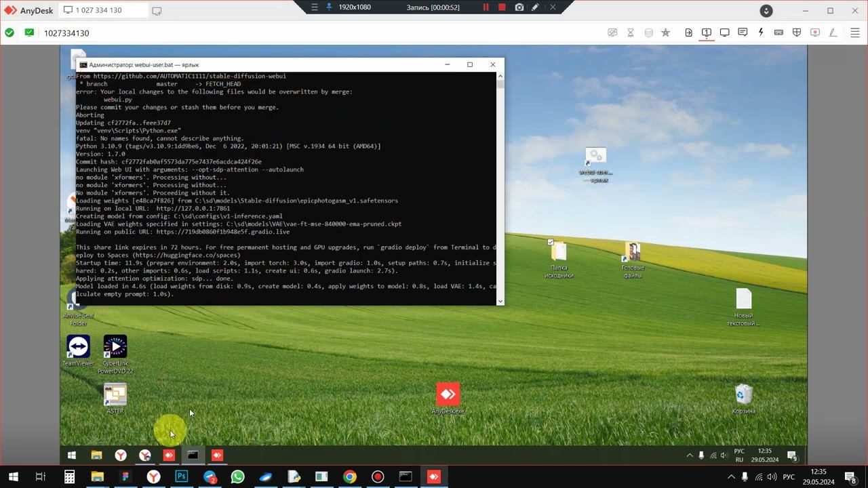The image size is (868, 488).
Task: Toggle the pin on the recording bar
Action: [330, 7]
